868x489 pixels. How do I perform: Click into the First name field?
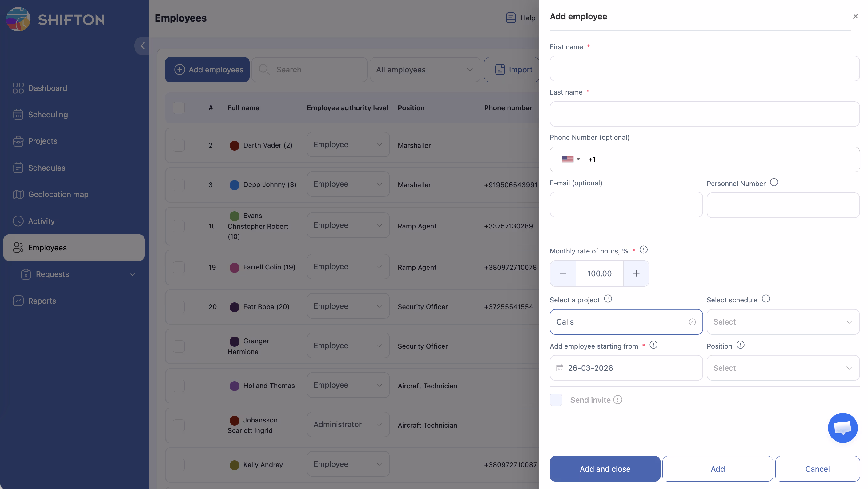[704, 68]
